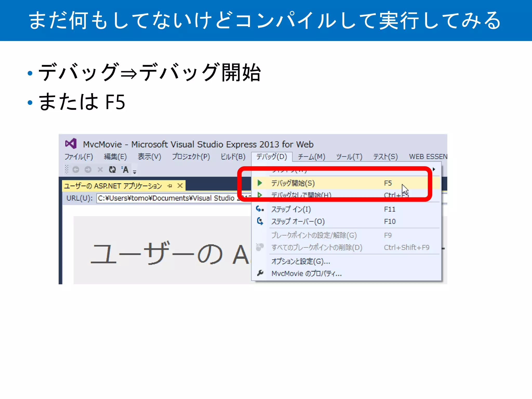
Task: Open the テスト(S) menu
Action: (x=385, y=157)
